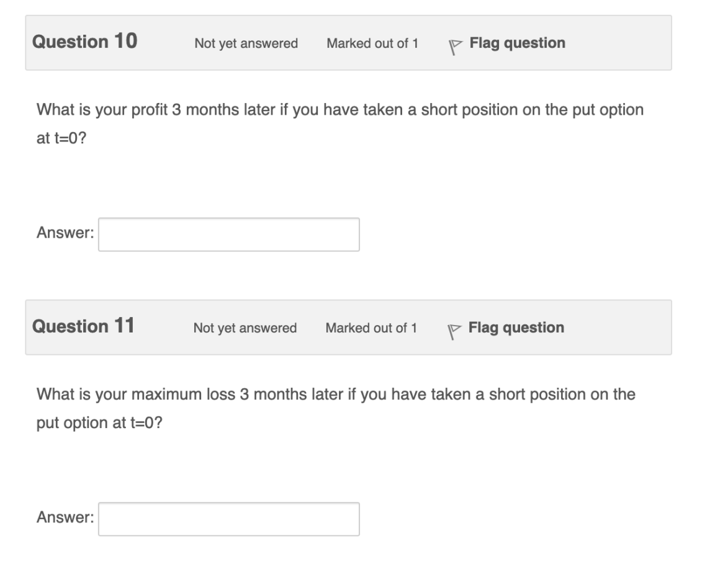Click 'Marked out of 1' for Question 11
This screenshot has height=567, width=728.
pyautogui.click(x=372, y=328)
